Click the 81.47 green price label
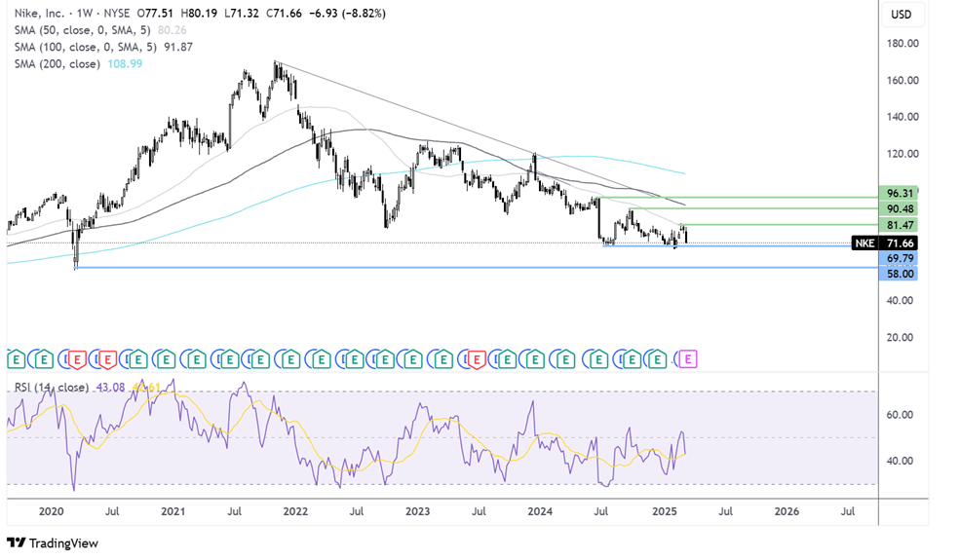Image resolution: width=960 pixels, height=560 pixels. pos(899,225)
